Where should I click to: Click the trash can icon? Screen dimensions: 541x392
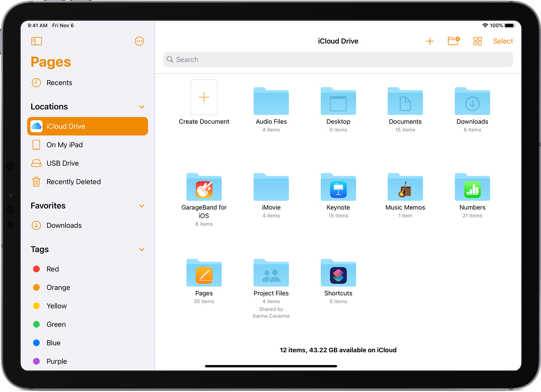(36, 182)
